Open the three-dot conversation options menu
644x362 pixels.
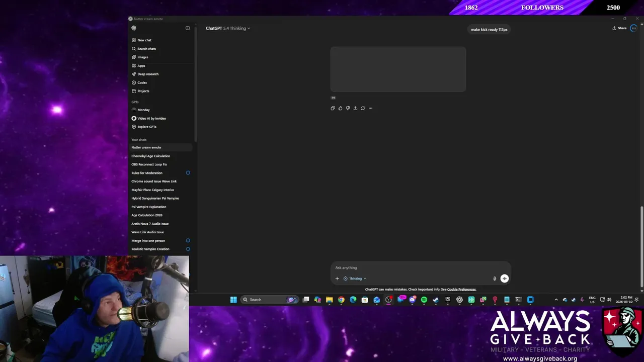tap(633, 28)
